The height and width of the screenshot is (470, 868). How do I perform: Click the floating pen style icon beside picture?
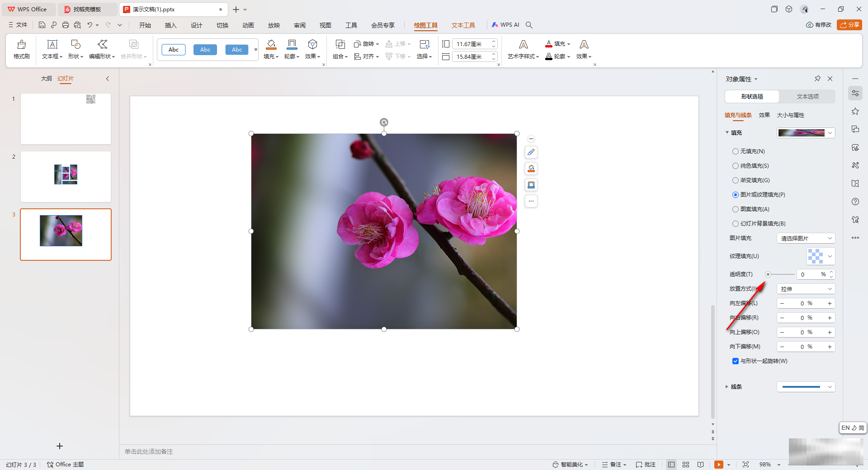pos(531,152)
